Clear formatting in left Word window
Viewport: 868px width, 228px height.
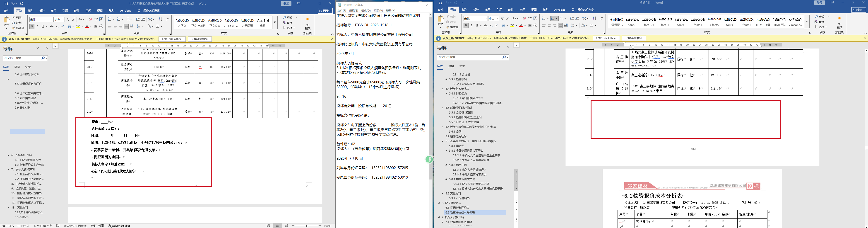click(x=90, y=19)
